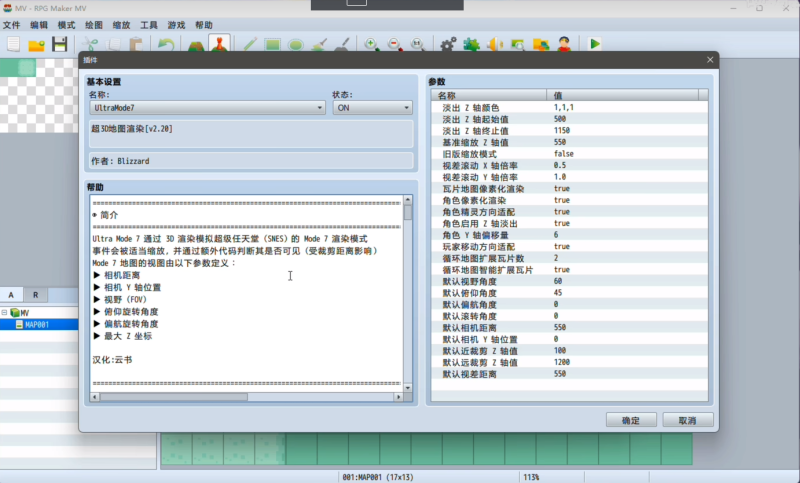Click the Paste clipboard icon
Image resolution: width=800 pixels, height=483 pixels.
(x=136, y=44)
